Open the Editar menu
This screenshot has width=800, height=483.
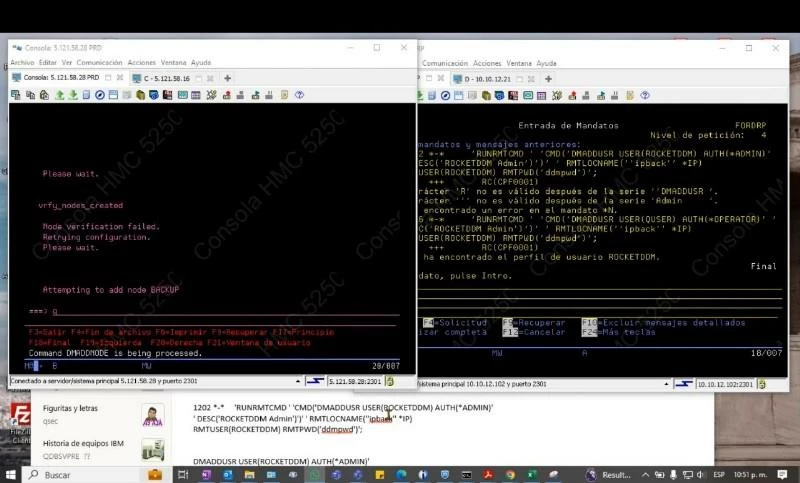coord(47,62)
